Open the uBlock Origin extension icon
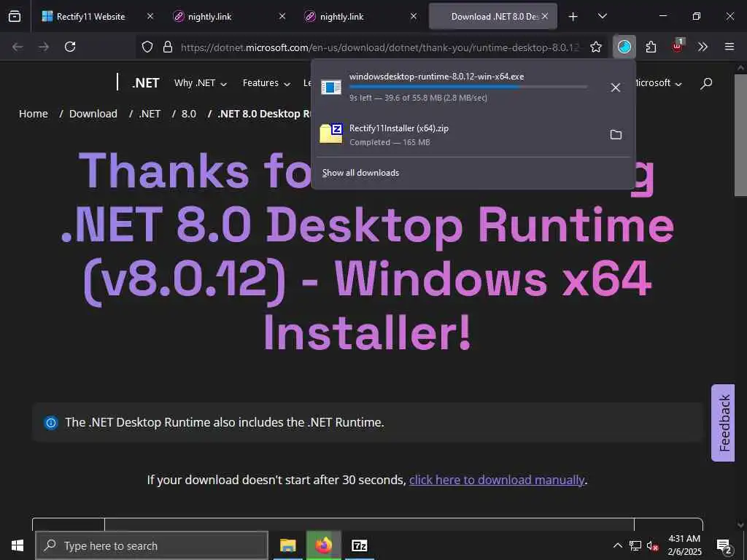Viewport: 747px width, 560px height. click(678, 47)
